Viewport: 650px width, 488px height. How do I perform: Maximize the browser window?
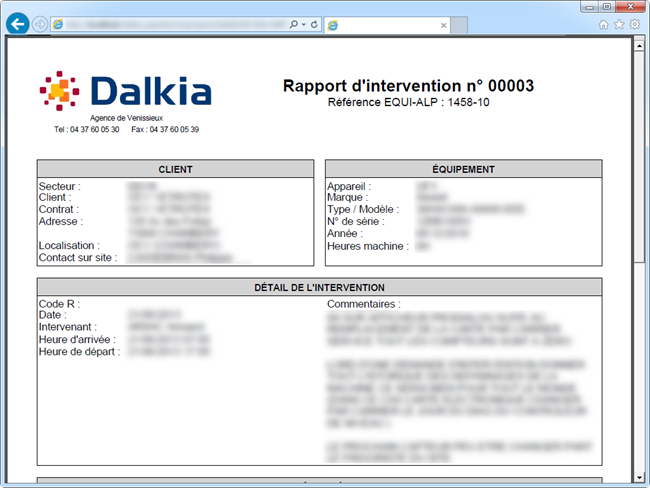point(606,6)
